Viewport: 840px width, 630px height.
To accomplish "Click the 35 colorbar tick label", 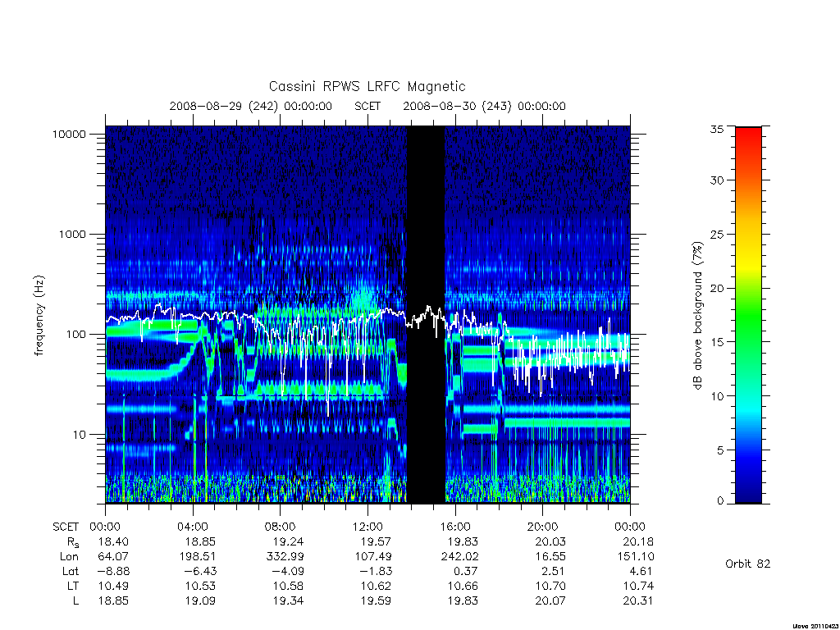I will click(x=717, y=129).
